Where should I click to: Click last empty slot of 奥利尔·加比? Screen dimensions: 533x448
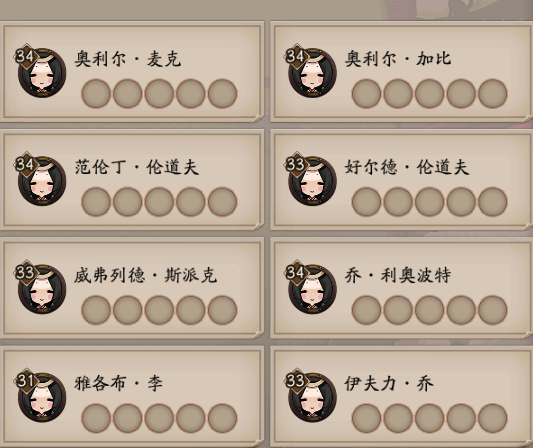pyautogui.click(x=493, y=93)
